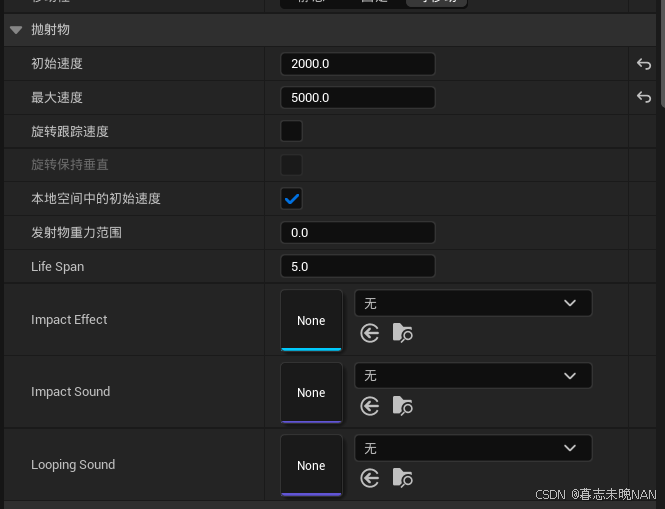The height and width of the screenshot is (509, 665).
Task: Open the Impact Sound asset dropdown
Action: pos(473,376)
